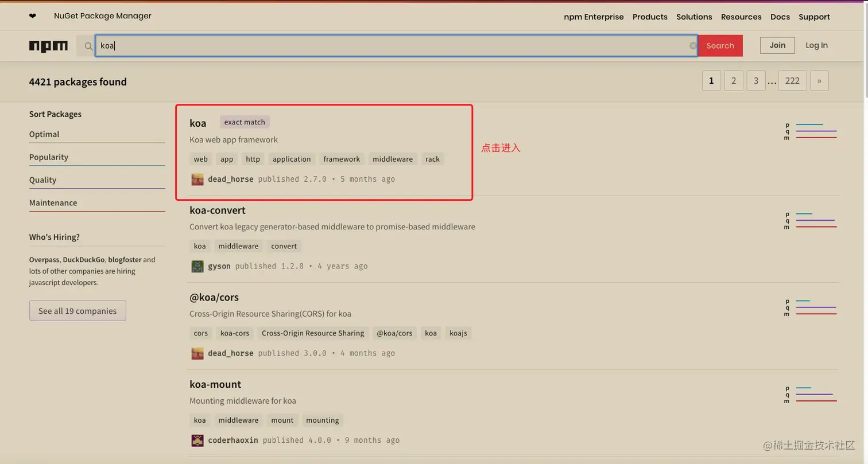Image resolution: width=868 pixels, height=464 pixels.
Task: Open Support link in top nav
Action: tap(814, 17)
